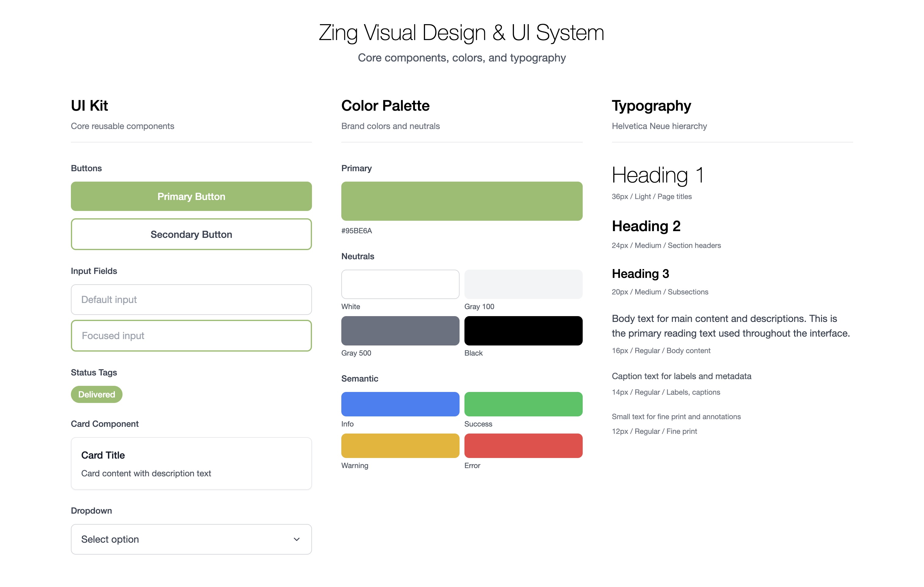This screenshot has height=587, width=924.
Task: Click the Heading 3 sample text
Action: pyautogui.click(x=640, y=274)
